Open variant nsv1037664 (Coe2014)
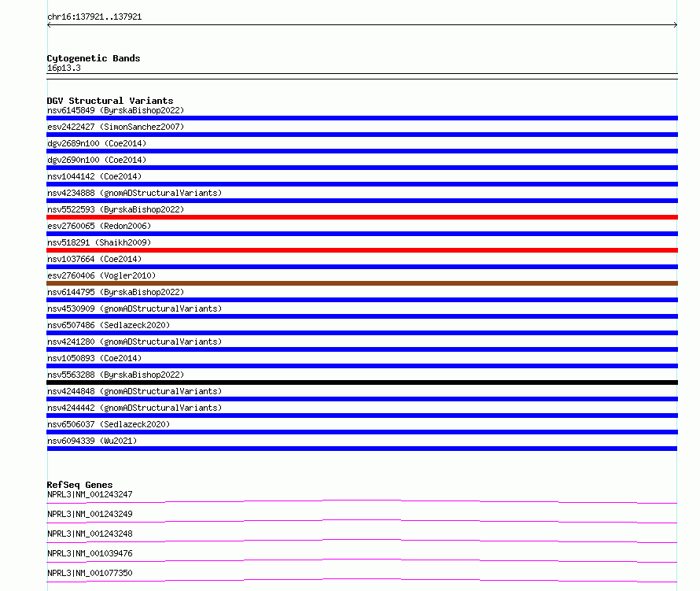Image resolution: width=700 pixels, height=591 pixels. coord(94,259)
